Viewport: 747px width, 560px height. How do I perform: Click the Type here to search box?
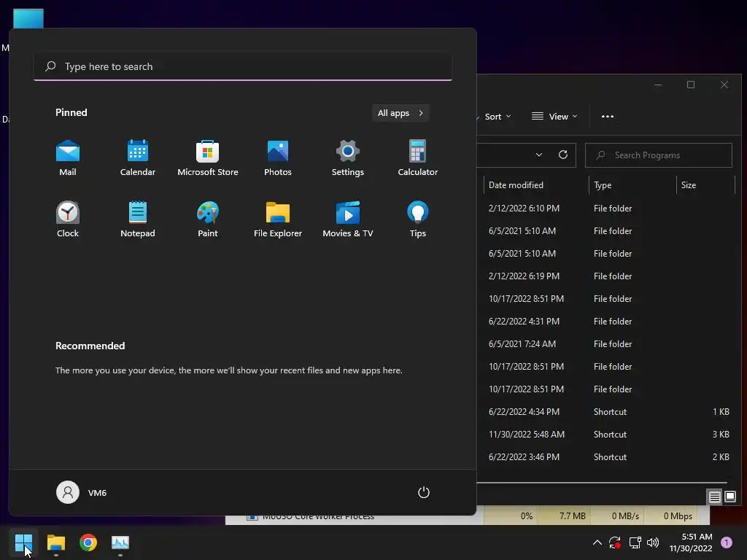point(243,66)
